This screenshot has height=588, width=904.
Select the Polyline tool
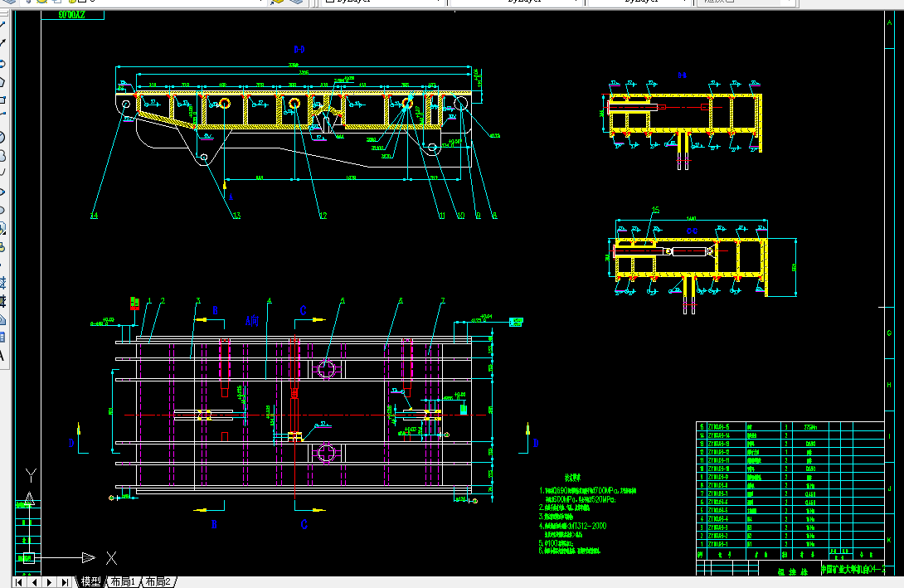click(x=2, y=63)
